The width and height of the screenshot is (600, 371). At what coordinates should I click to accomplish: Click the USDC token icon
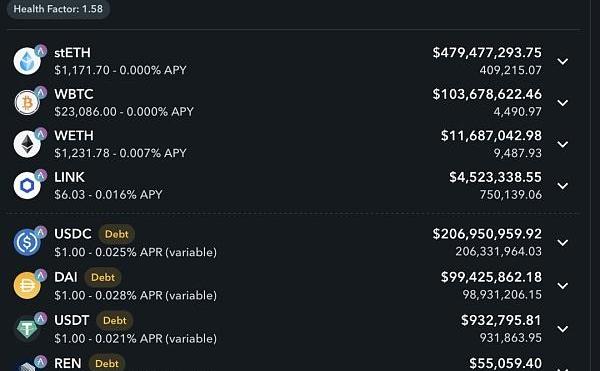click(x=27, y=242)
